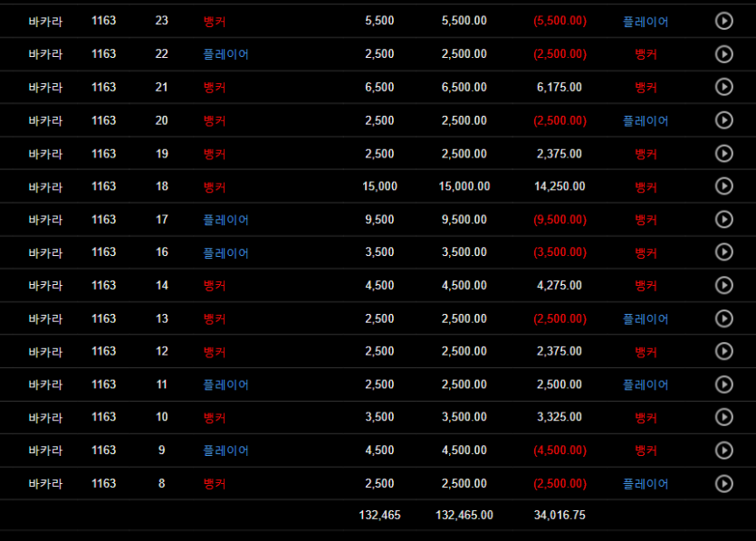Play the replay for round 19
Image resolution: width=756 pixels, height=541 pixels.
pyautogui.click(x=723, y=153)
